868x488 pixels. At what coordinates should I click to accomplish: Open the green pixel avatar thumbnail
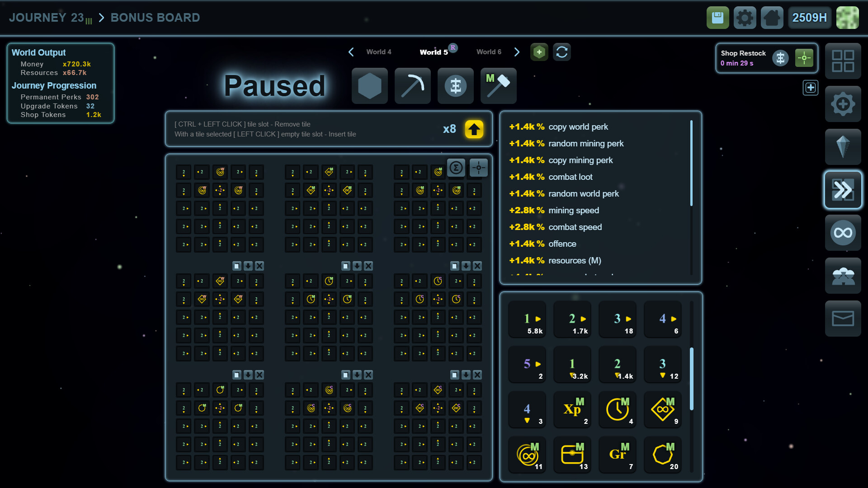pyautogui.click(x=847, y=18)
